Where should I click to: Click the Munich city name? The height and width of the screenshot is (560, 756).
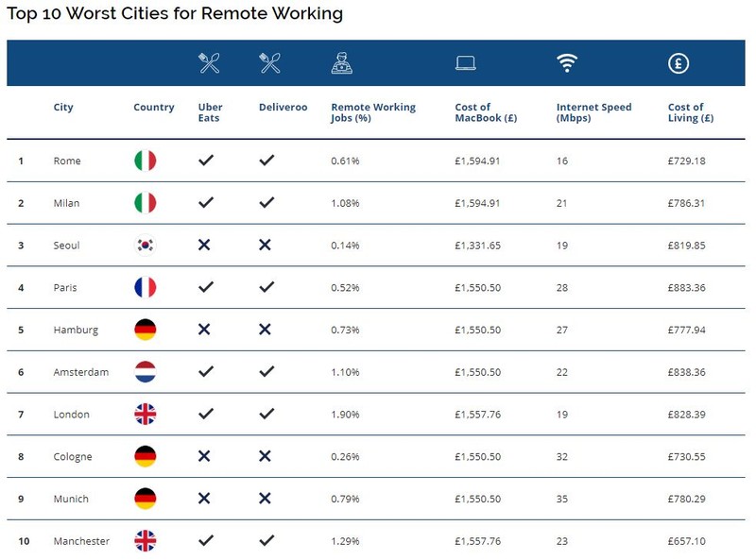click(x=71, y=499)
